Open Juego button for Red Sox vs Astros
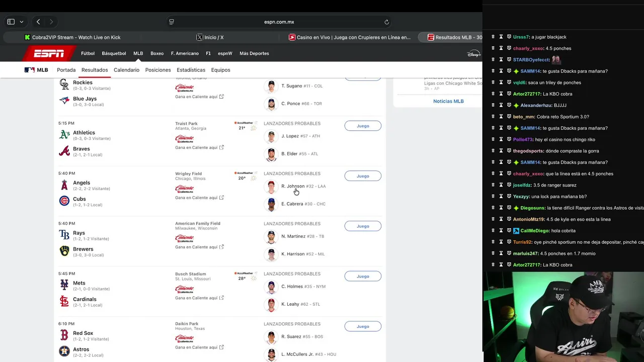 [x=363, y=326]
